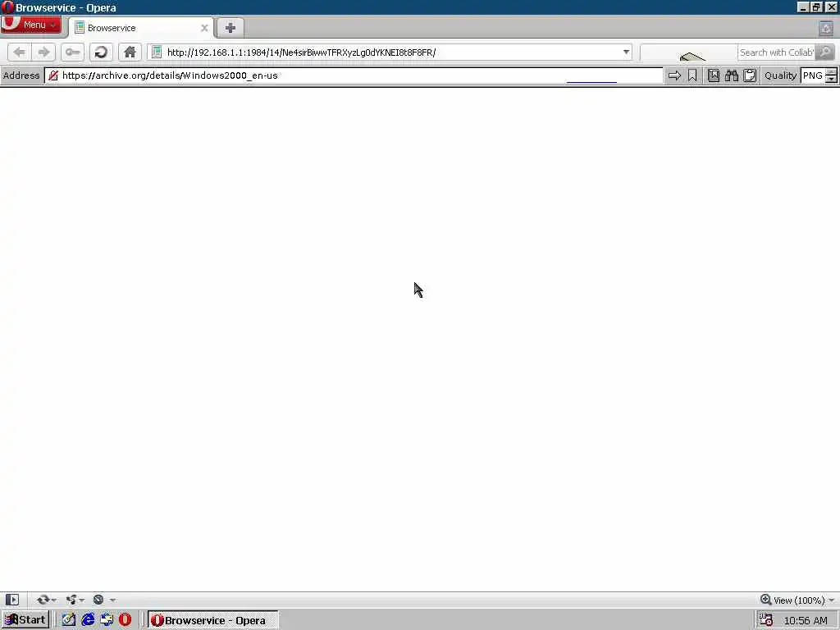The image size is (840, 630).
Task: Launch Opera from quick launch
Action: pyautogui.click(x=125, y=620)
